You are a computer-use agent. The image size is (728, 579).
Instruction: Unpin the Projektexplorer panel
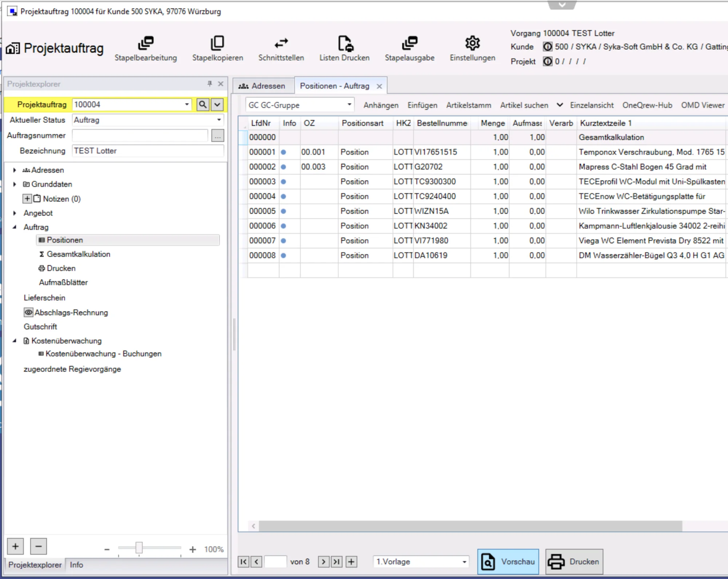210,84
